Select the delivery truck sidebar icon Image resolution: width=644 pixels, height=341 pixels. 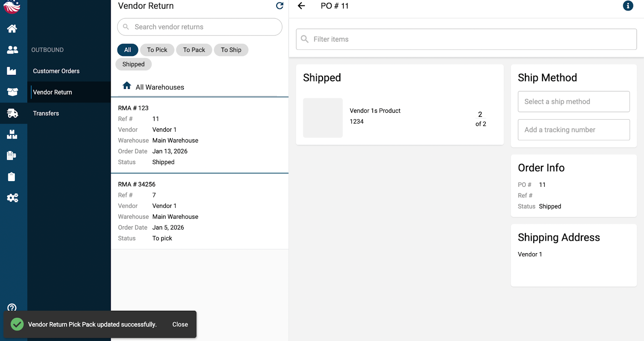click(x=12, y=113)
